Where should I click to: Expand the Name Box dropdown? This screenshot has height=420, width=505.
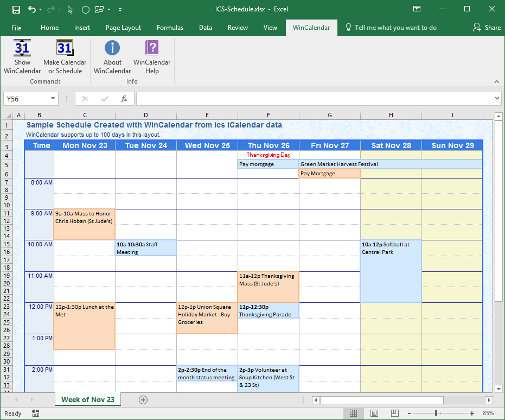53,99
